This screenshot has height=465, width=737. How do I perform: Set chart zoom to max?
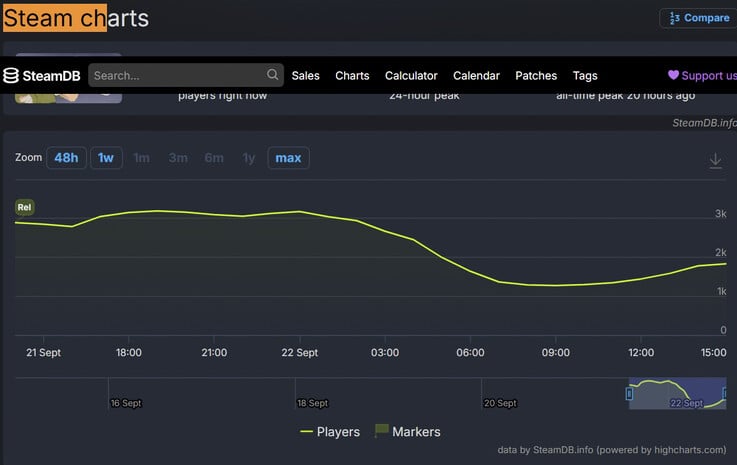[288, 158]
